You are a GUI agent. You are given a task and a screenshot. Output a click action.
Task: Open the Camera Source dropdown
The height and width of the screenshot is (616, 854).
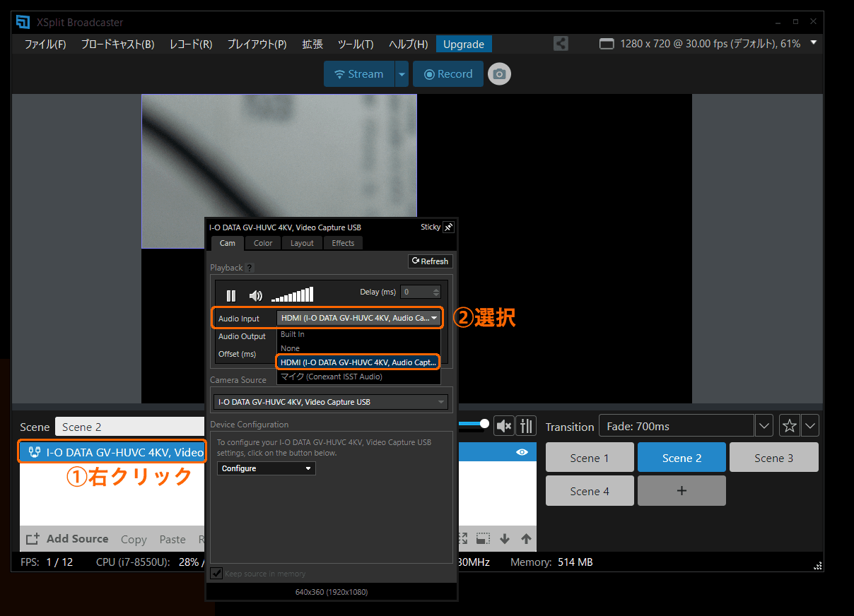coord(331,402)
